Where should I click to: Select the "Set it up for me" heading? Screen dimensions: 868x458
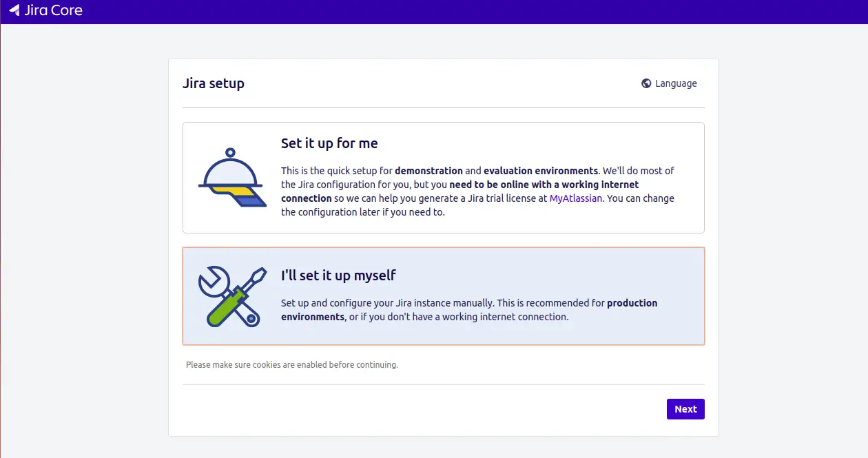(x=329, y=143)
